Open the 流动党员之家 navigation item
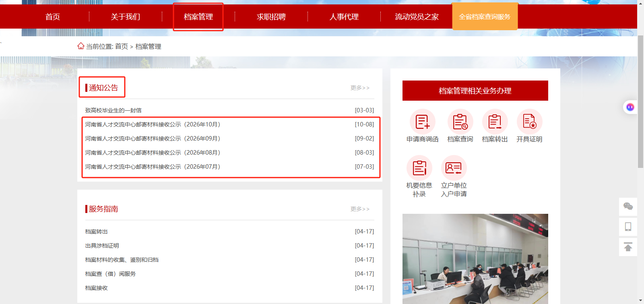The height and width of the screenshot is (304, 644). [417, 17]
